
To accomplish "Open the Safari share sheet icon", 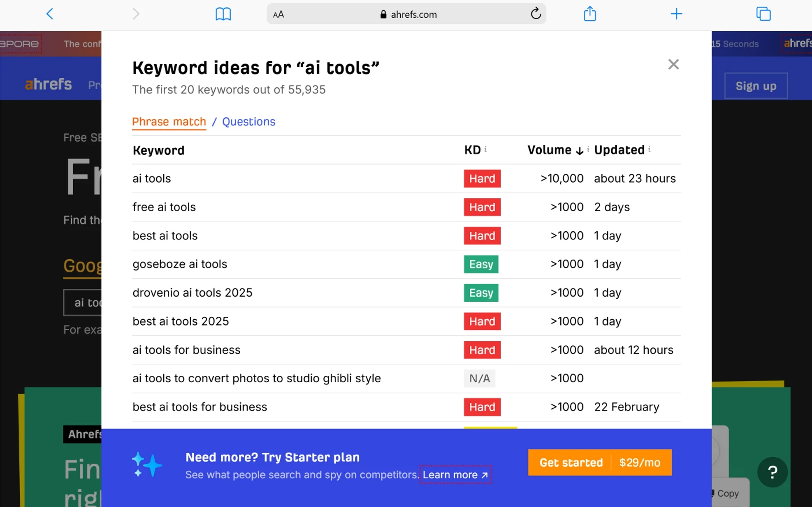I will coord(589,14).
